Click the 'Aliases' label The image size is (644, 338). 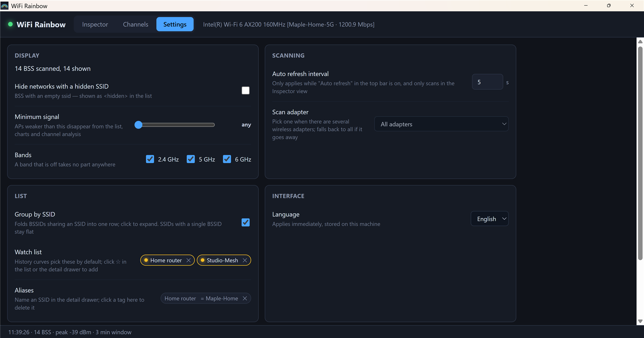point(24,290)
